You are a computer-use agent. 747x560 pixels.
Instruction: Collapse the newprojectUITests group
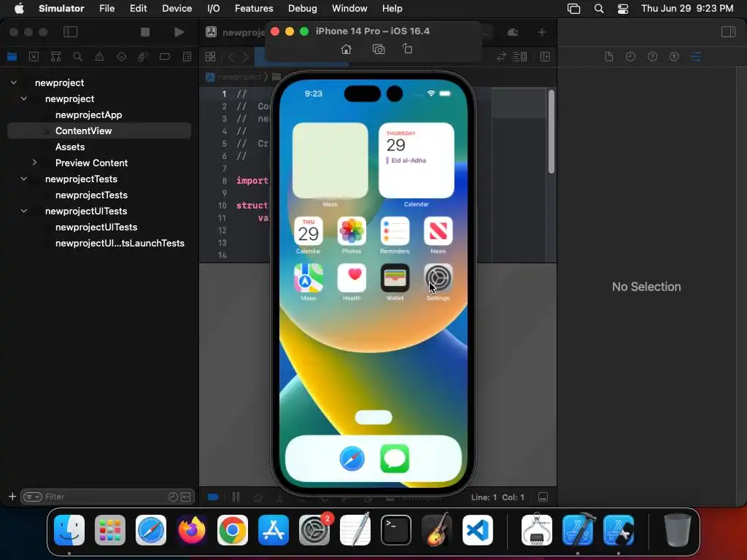pyautogui.click(x=24, y=211)
